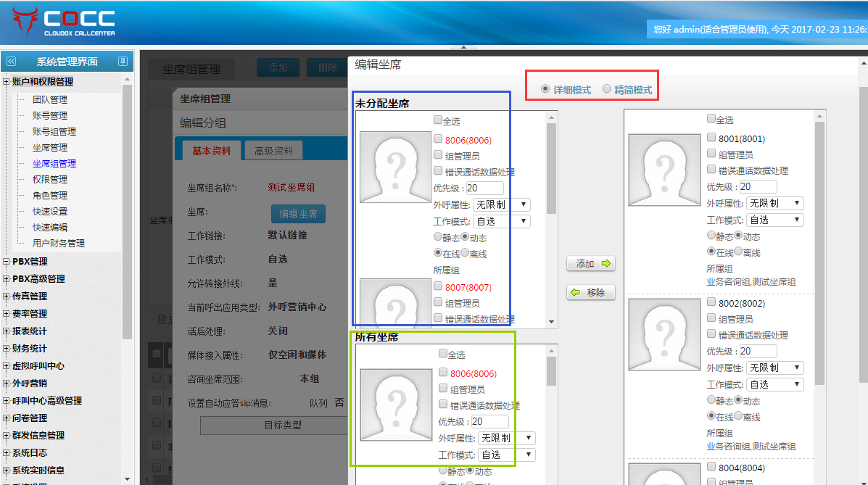The image size is (868, 485).
Task: Expand the PBX管理 tree node
Action: 7,262
